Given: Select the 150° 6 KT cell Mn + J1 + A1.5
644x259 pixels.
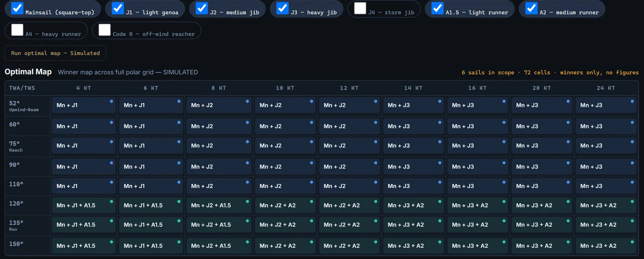Looking at the screenshot, I should (x=151, y=246).
